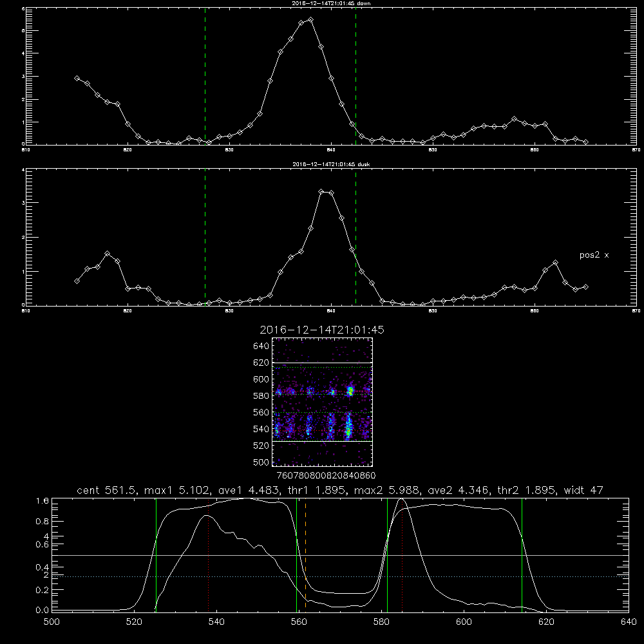Click the right green dashed line in dusk plot
Image resolution: width=644 pixels, height=644 pixels.
tap(355, 237)
